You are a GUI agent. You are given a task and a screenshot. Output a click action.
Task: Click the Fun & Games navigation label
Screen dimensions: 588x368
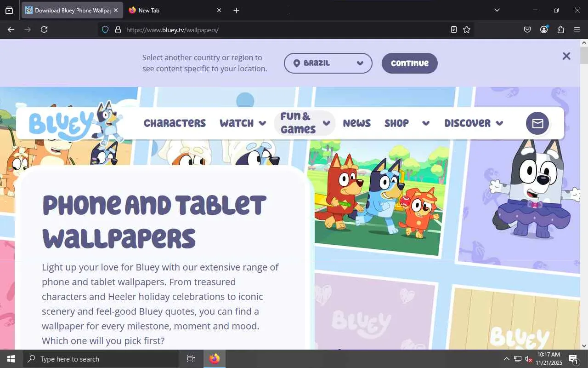tap(298, 123)
